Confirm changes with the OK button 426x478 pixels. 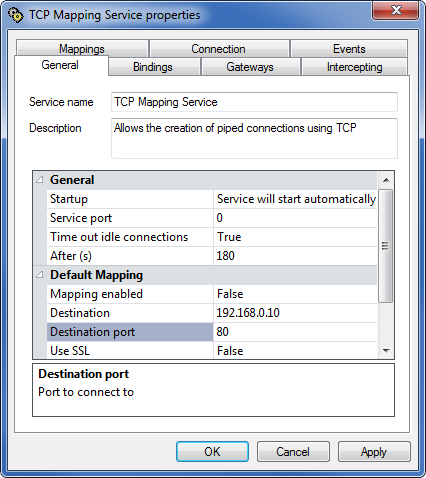click(x=212, y=452)
